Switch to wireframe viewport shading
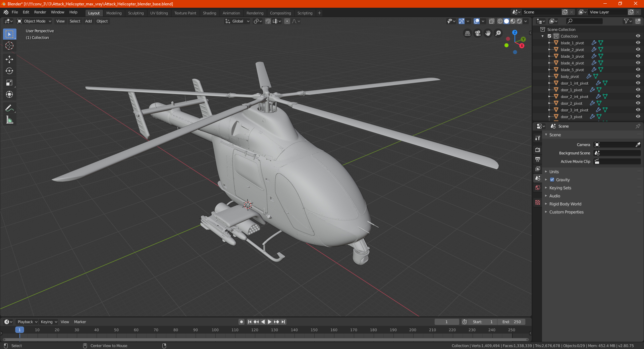This screenshot has width=644, height=349. point(500,21)
